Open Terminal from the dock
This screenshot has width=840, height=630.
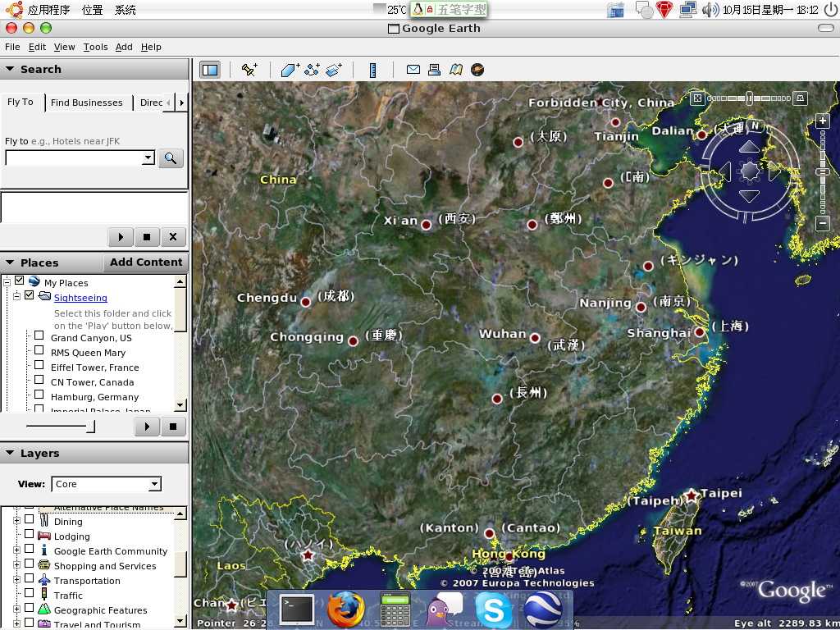click(x=297, y=609)
